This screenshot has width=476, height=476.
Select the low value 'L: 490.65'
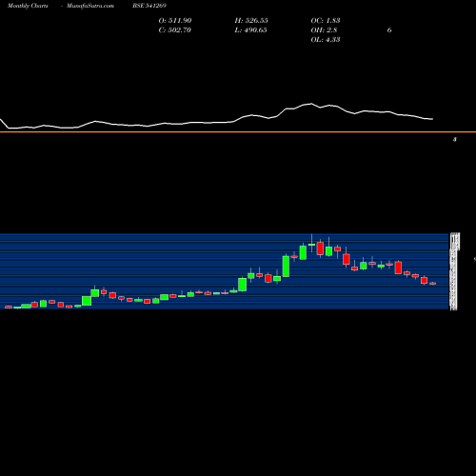250,30
